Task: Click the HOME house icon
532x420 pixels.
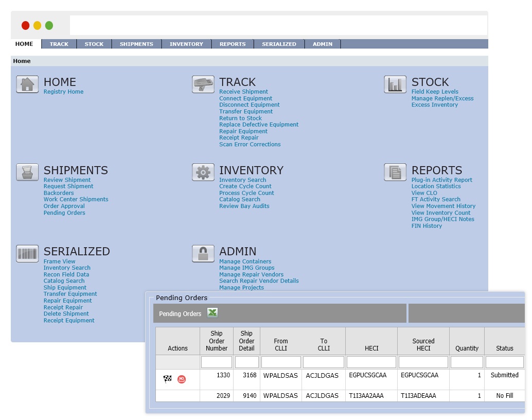Action: tap(27, 84)
